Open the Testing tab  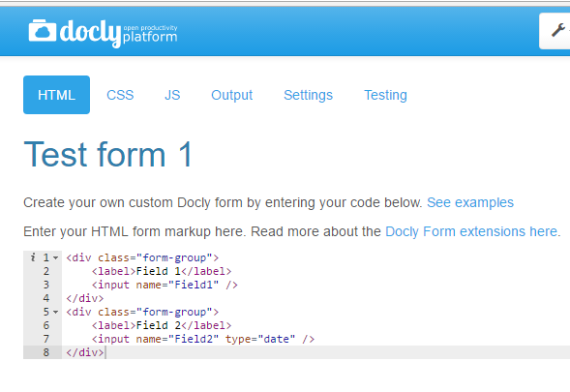(x=385, y=95)
